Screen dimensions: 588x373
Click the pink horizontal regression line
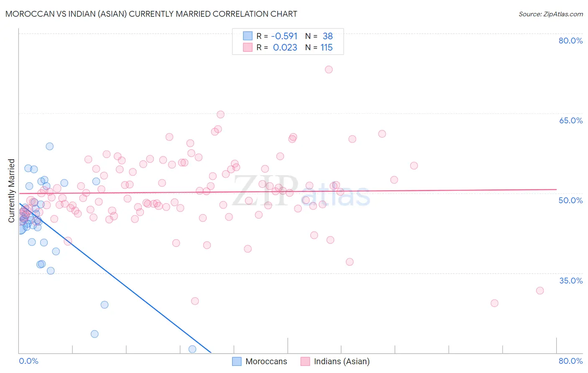pos(288,191)
